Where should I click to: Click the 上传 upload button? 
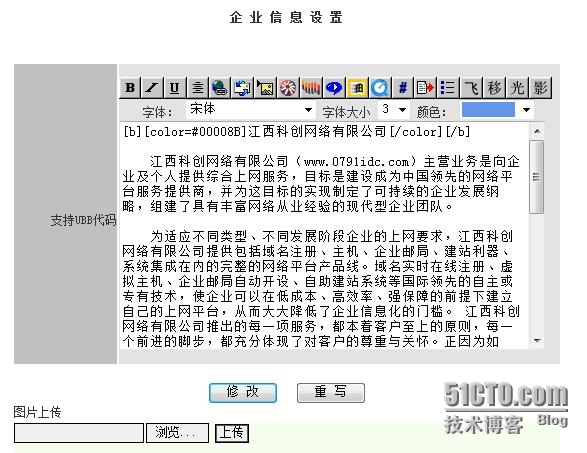click(232, 433)
